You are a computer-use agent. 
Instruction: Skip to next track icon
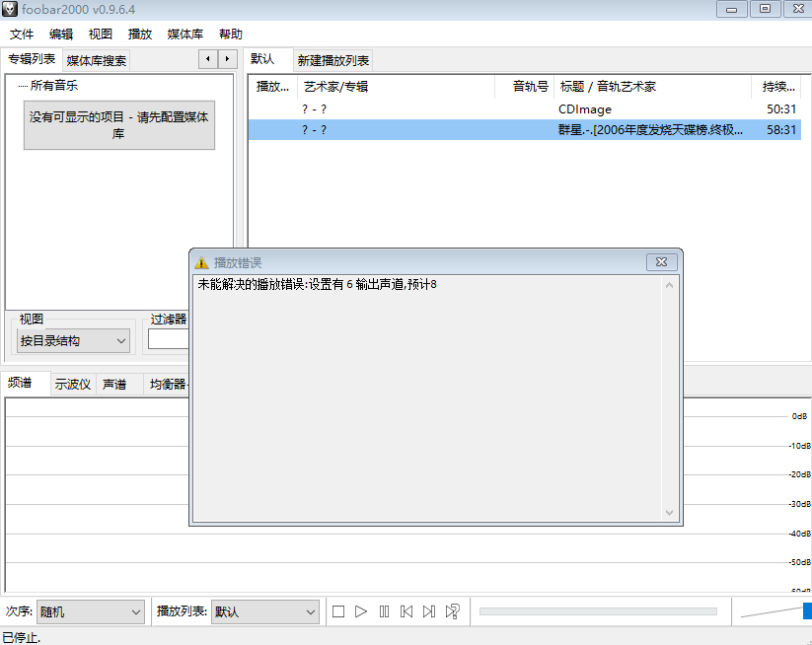point(429,611)
